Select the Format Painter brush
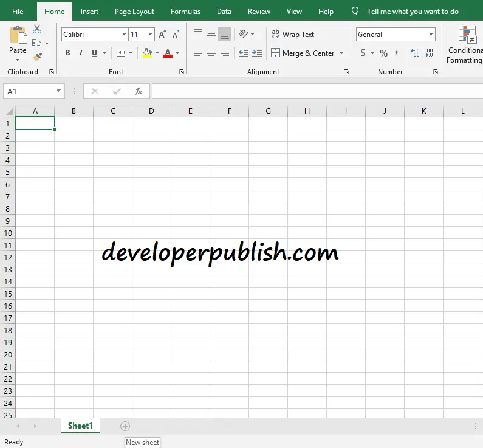Image resolution: width=483 pixels, height=448 pixels. [37, 57]
